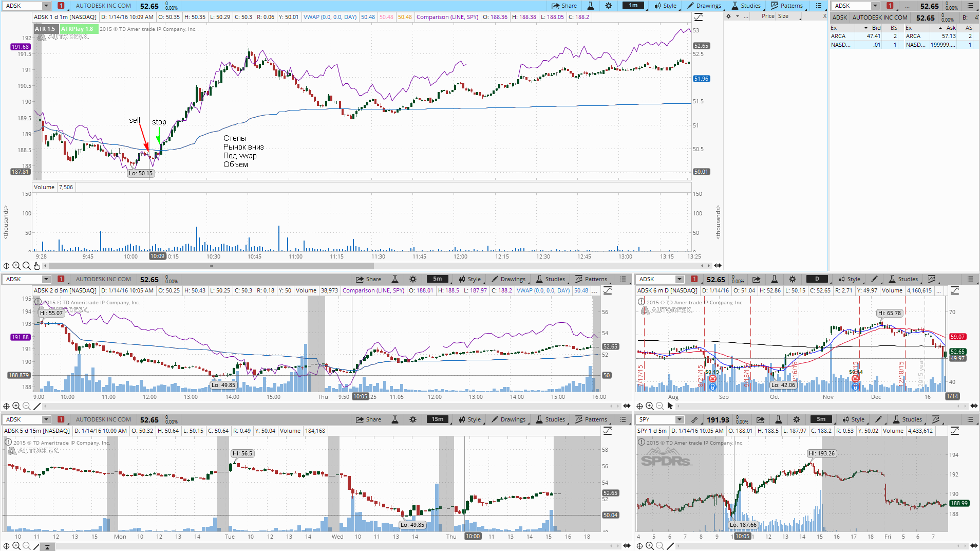The height and width of the screenshot is (551, 980).
Task: Click the red 1 link badge on daily chart
Action: click(x=694, y=279)
